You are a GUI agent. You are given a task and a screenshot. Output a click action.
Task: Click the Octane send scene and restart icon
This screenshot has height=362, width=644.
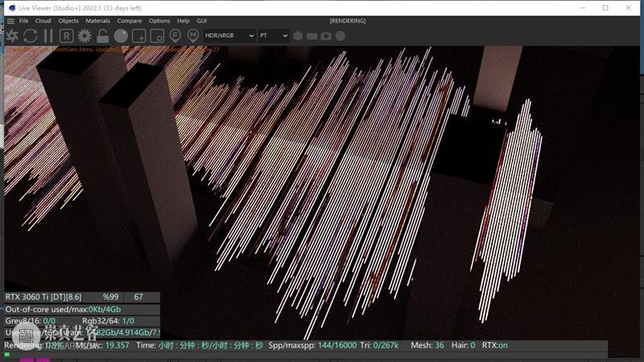pyautogui.click(x=12, y=36)
